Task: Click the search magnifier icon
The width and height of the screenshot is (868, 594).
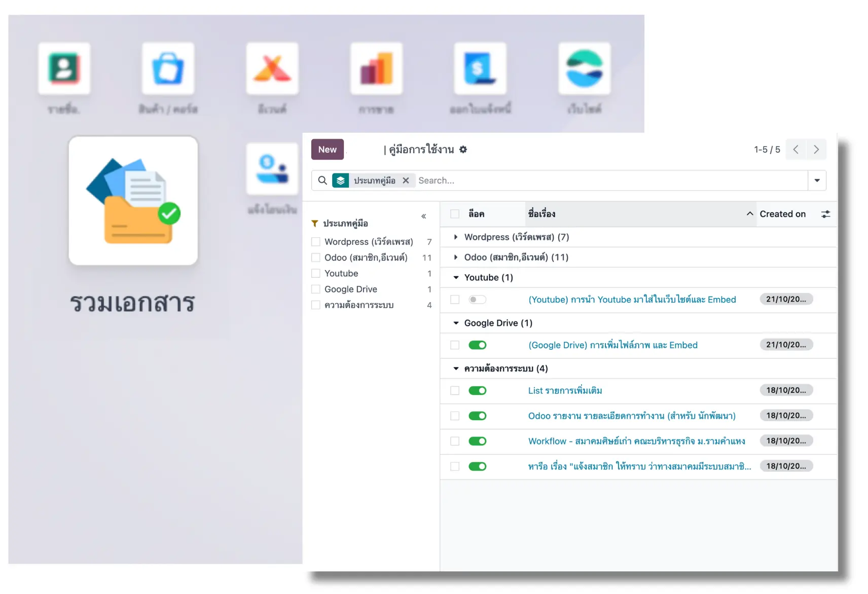Action: coord(322,180)
